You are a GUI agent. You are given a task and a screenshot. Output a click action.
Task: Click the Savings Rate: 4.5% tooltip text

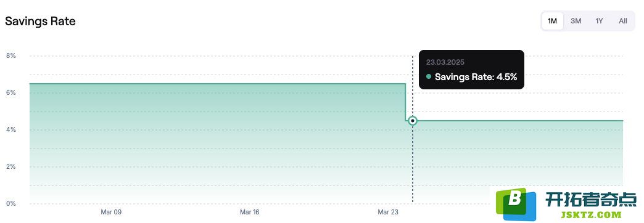(x=476, y=76)
